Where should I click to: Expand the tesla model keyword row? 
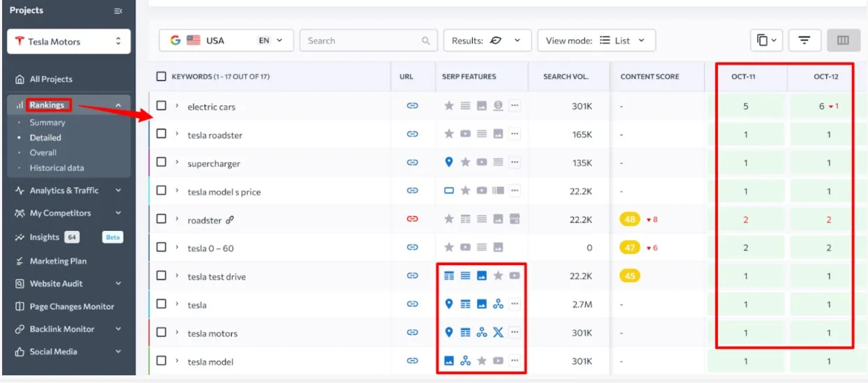[x=177, y=361]
